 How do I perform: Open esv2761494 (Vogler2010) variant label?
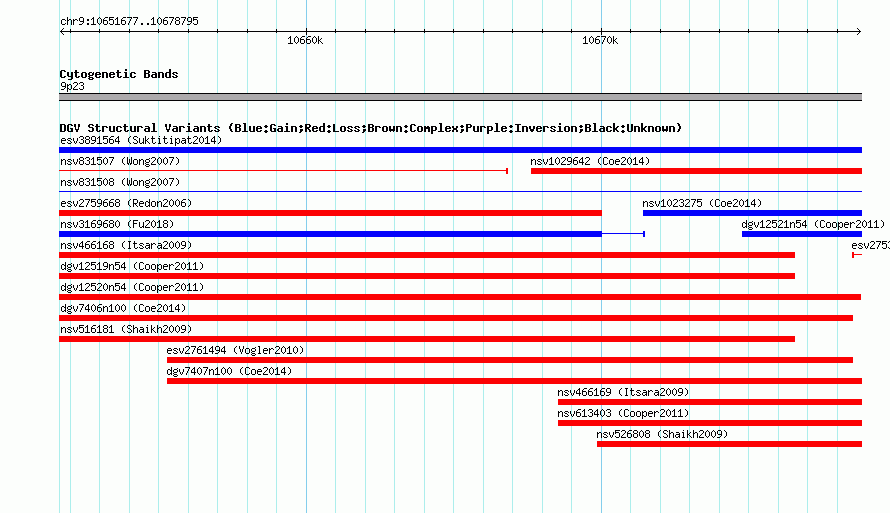(235, 350)
